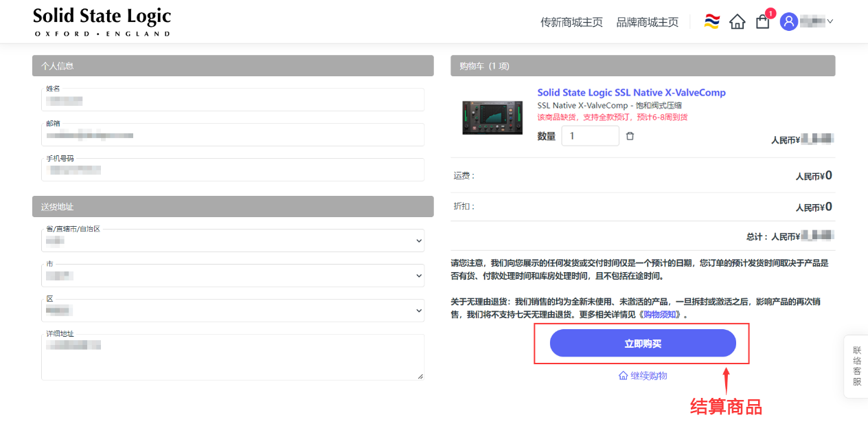This screenshot has height=424, width=868.
Task: Open the 区 district dropdown
Action: 233,311
